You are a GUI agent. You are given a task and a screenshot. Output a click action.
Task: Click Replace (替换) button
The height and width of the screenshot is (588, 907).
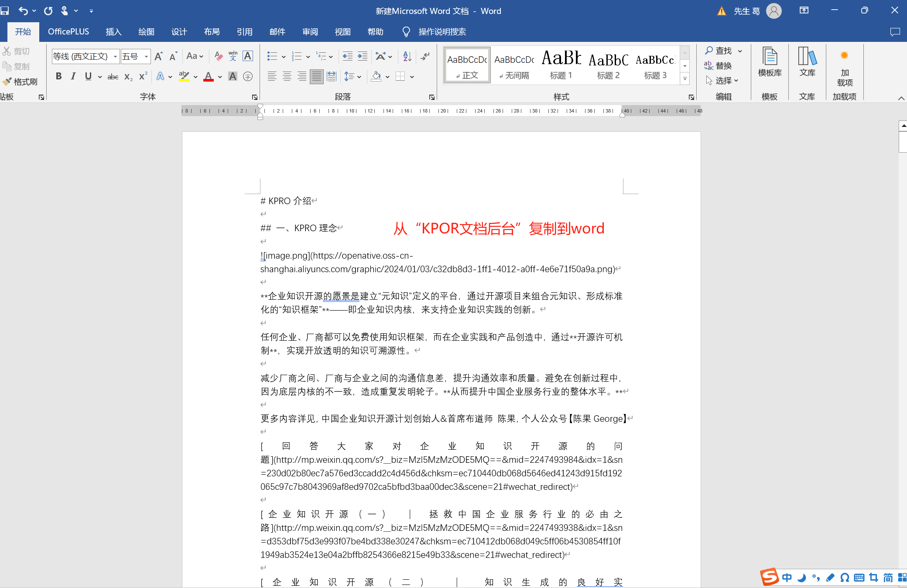[718, 66]
